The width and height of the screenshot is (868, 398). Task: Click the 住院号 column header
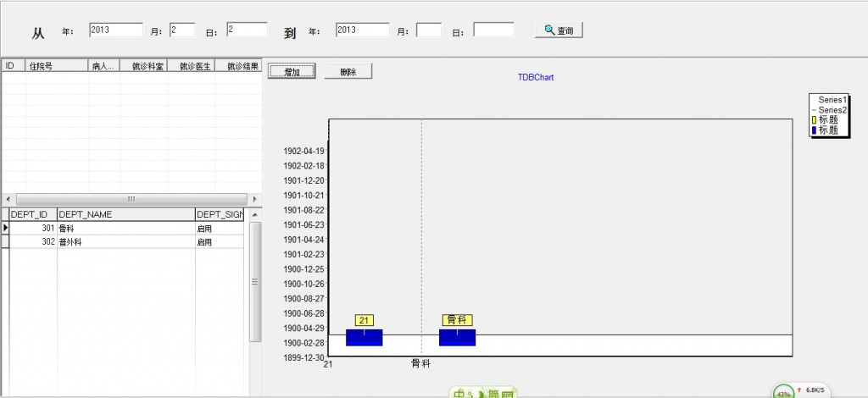(57, 66)
